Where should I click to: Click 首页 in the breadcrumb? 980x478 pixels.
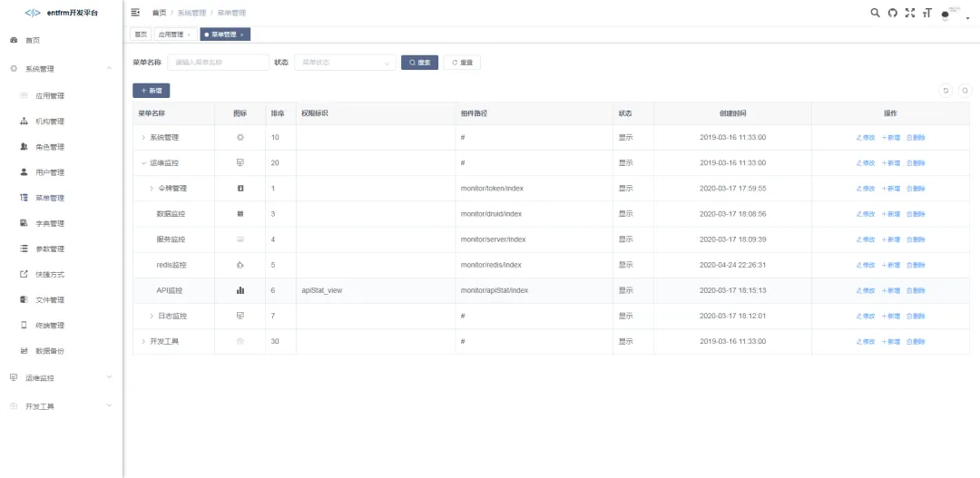click(159, 13)
